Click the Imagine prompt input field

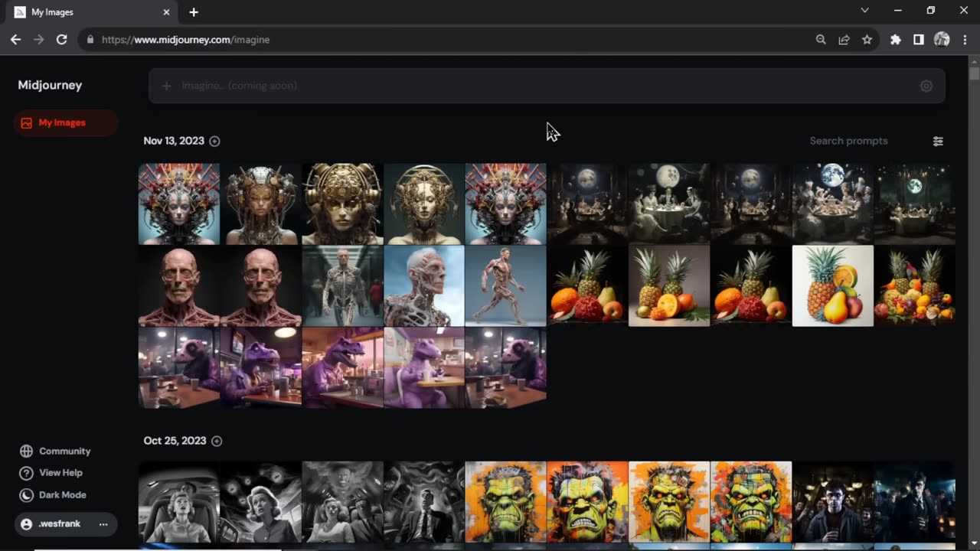point(547,86)
